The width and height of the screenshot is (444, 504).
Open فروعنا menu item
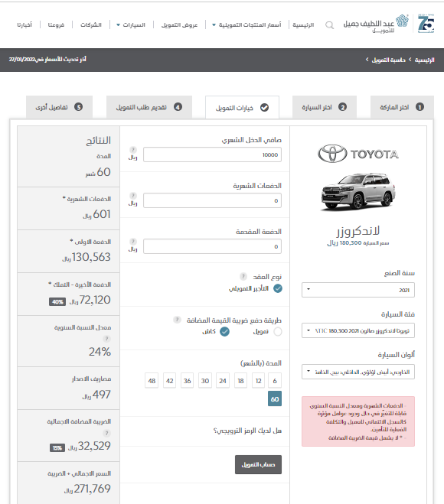click(x=56, y=24)
